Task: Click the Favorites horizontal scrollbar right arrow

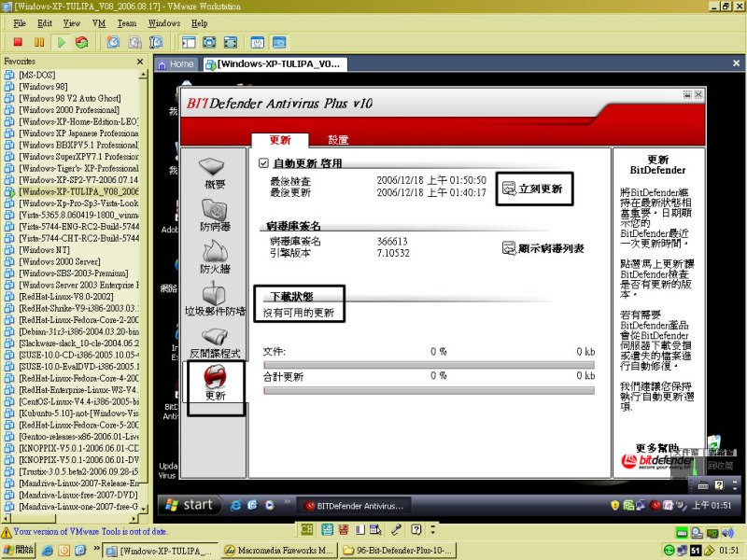Action: tap(134, 519)
